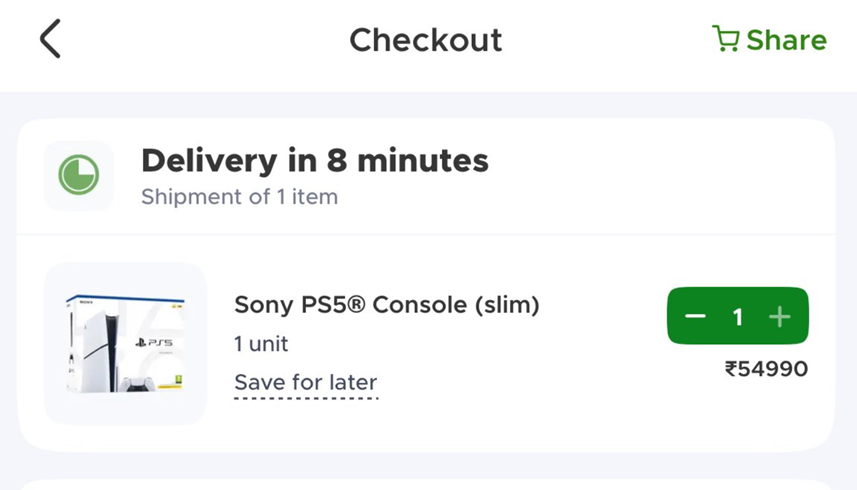Click the Checkout page title
Screen dimensions: 857x490
click(425, 40)
